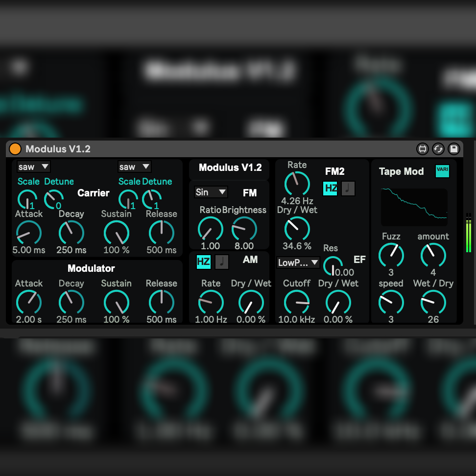Viewport: 476px width, 476px height.
Task: Expand the Sin waveform dropdown in FM
Action: pos(211,192)
